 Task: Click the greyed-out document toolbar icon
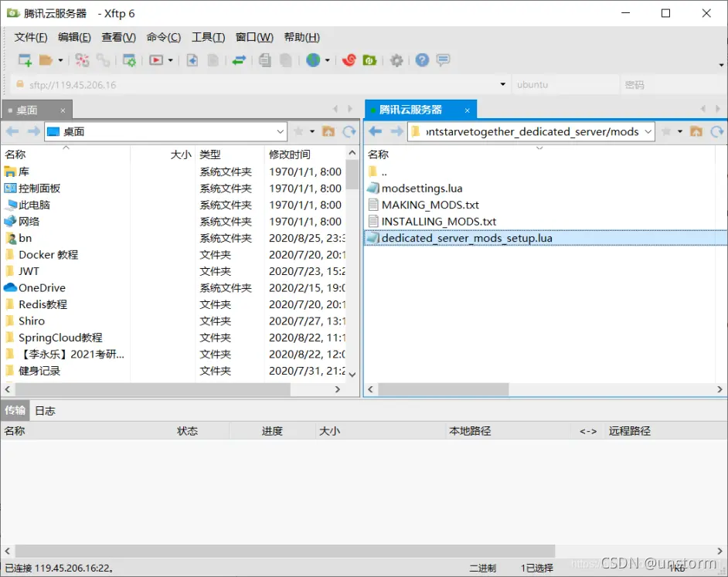coord(213,60)
